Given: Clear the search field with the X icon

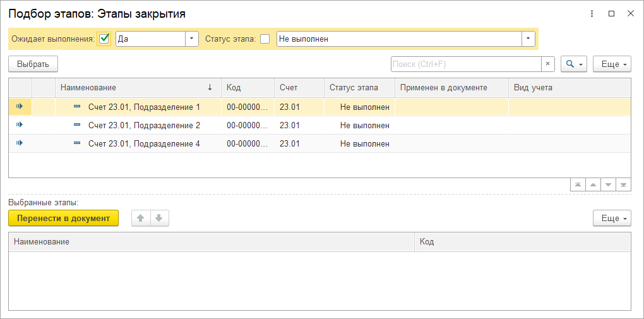Looking at the screenshot, I should pyautogui.click(x=547, y=64).
